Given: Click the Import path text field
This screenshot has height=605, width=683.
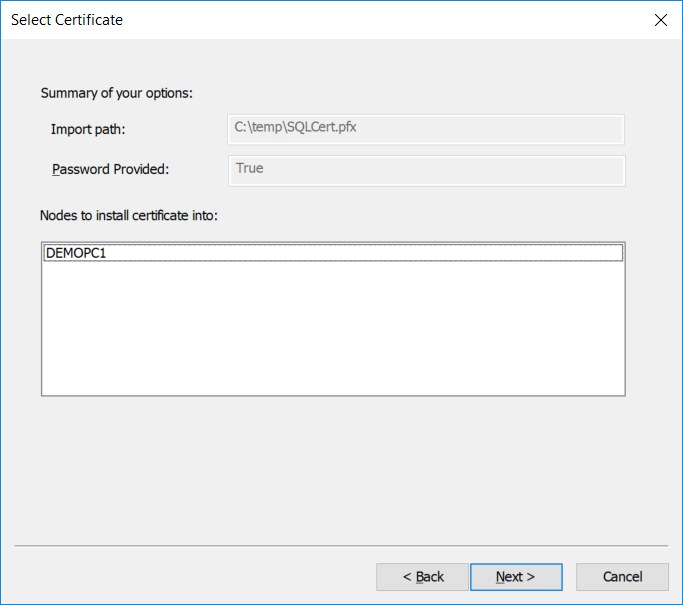Looking at the screenshot, I should pyautogui.click(x=426, y=129).
